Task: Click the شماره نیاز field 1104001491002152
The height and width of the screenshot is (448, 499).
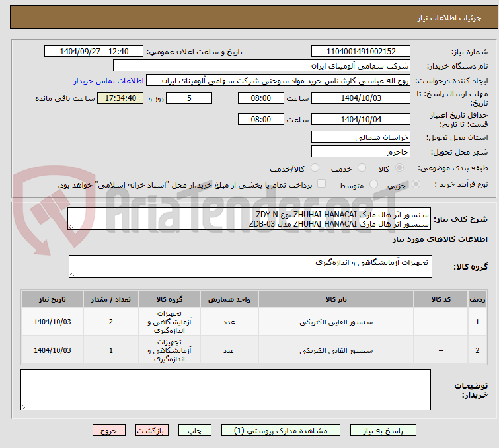Action: tap(361, 52)
